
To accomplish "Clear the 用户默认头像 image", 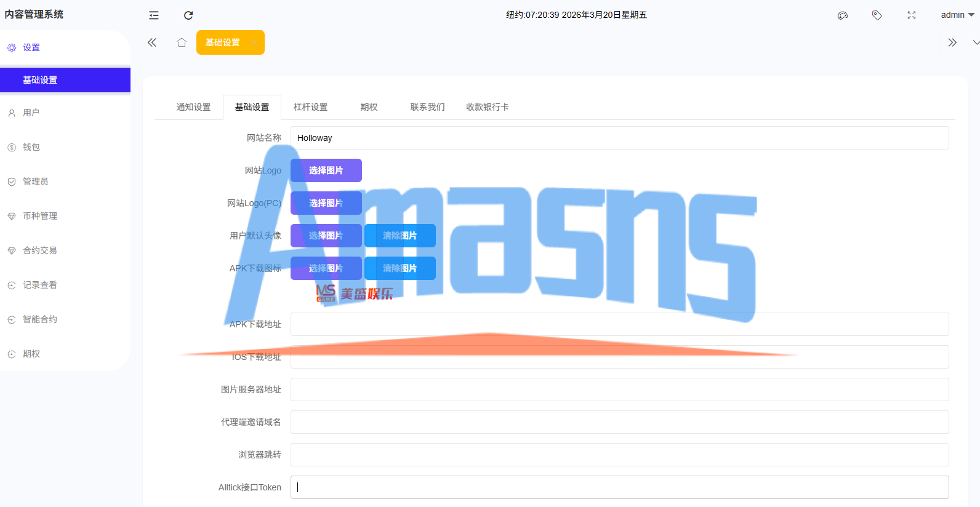I will pos(400,236).
